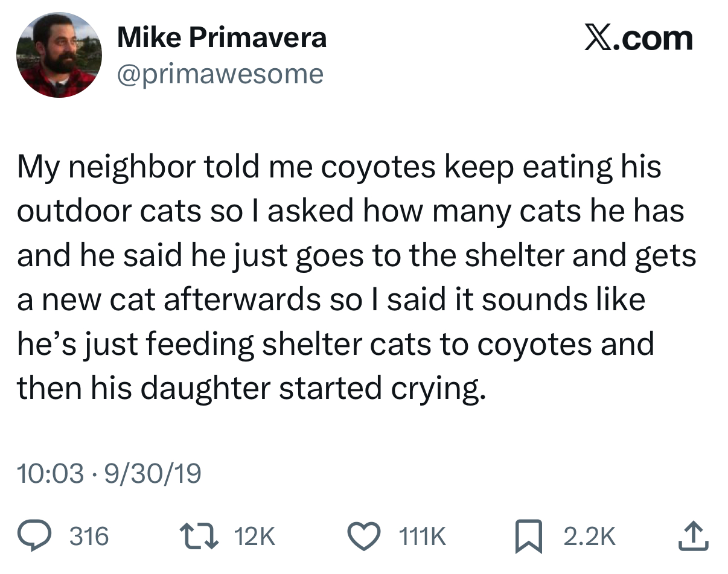Click the 10:03 timestamp

point(50,473)
